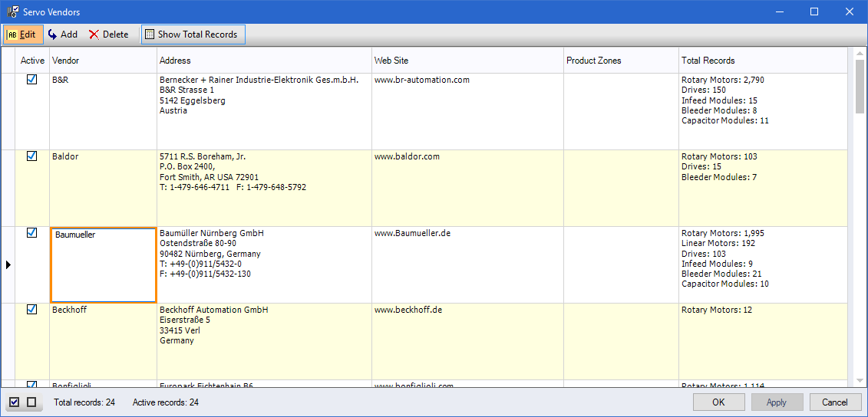Click the uncheck-all icon in status bar
The image size is (868, 417).
(x=31, y=402)
